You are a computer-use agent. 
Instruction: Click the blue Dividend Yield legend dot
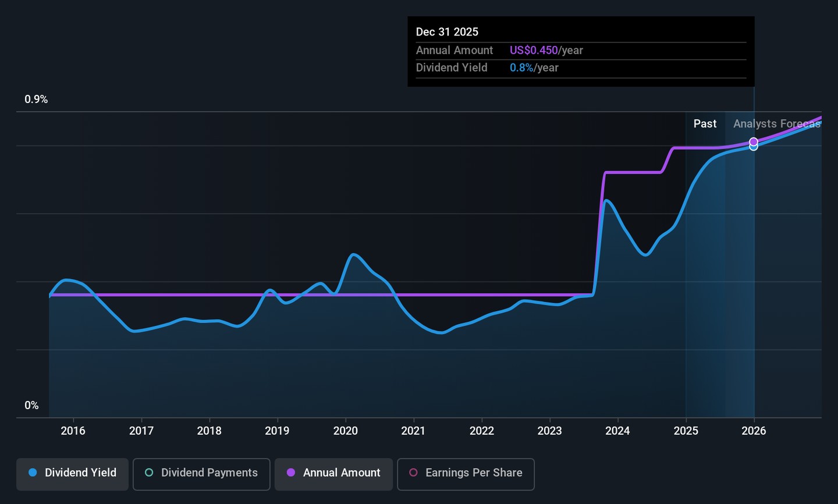pos(33,473)
